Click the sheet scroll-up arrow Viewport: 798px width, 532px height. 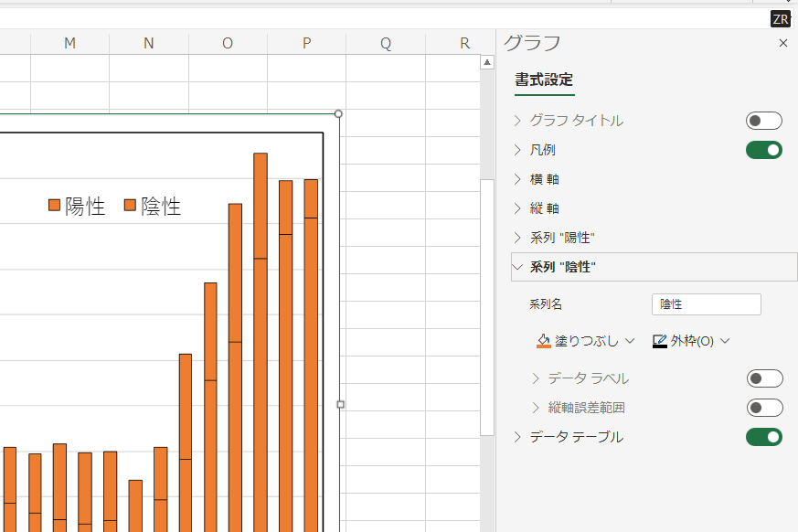(x=487, y=62)
